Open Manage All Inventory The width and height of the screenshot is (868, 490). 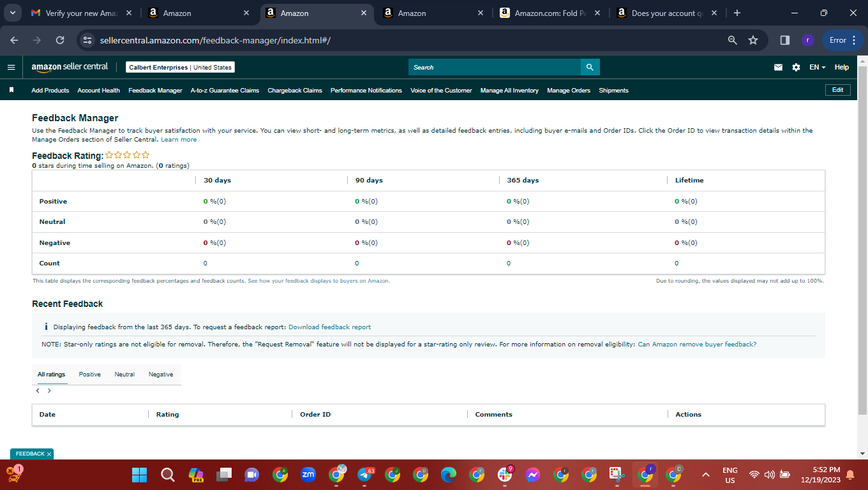click(509, 91)
